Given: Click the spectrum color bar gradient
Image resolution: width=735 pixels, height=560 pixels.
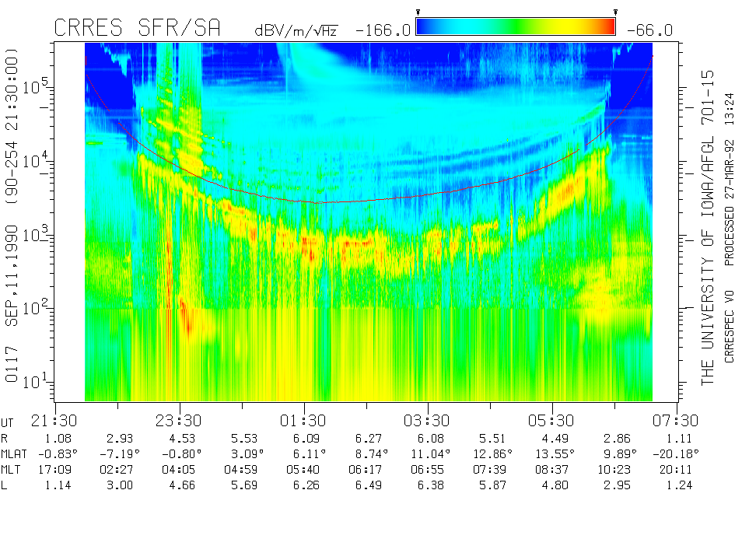Looking at the screenshot, I should click(516, 27).
